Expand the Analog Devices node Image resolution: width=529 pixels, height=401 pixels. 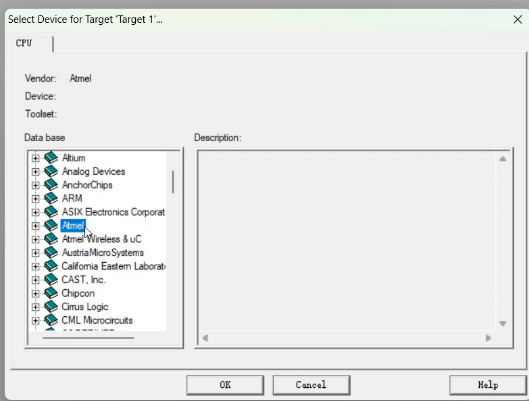[35, 171]
